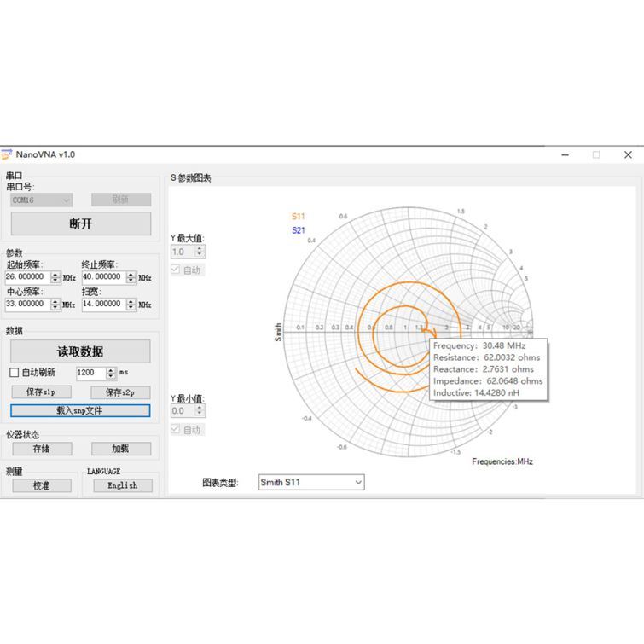The width and height of the screenshot is (644, 644).
Task: Click the NanoVNA app icon in title bar
Action: pos(7,154)
